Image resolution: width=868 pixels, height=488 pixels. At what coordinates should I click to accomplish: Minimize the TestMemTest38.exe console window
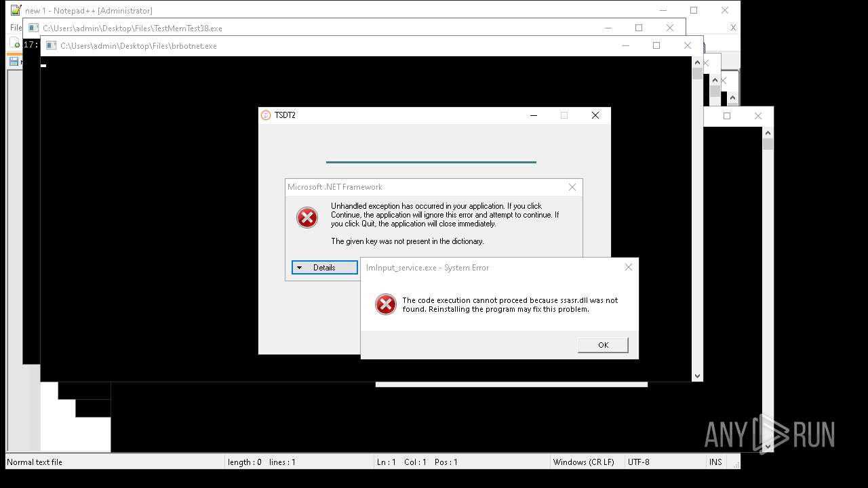[608, 28]
